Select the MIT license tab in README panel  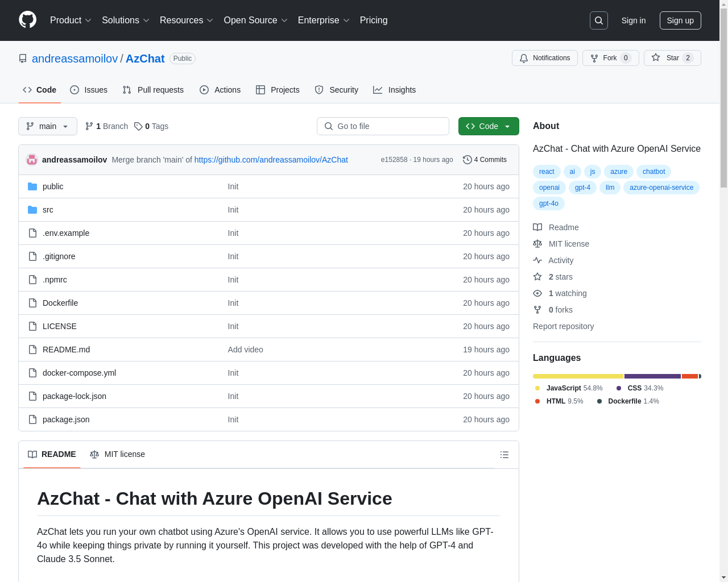[117, 455]
